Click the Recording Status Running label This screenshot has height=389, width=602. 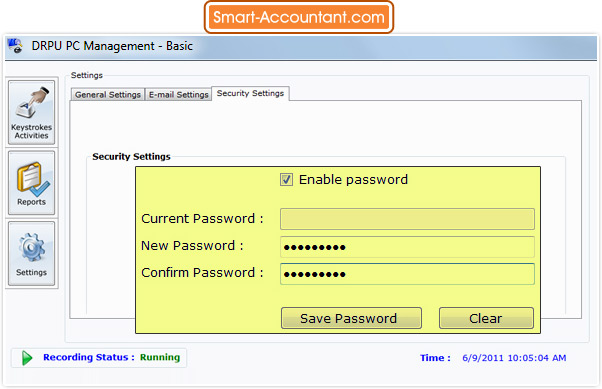(111, 358)
